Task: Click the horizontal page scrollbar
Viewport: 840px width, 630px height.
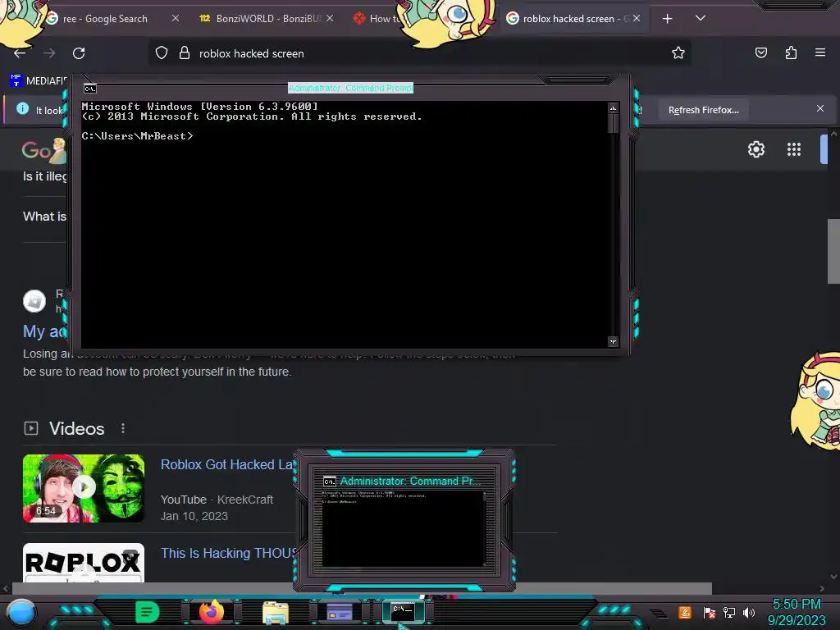Action: [362, 588]
